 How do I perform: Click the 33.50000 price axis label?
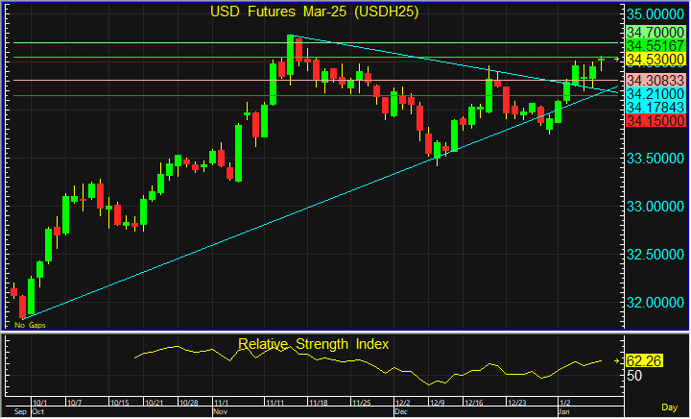pos(653,159)
